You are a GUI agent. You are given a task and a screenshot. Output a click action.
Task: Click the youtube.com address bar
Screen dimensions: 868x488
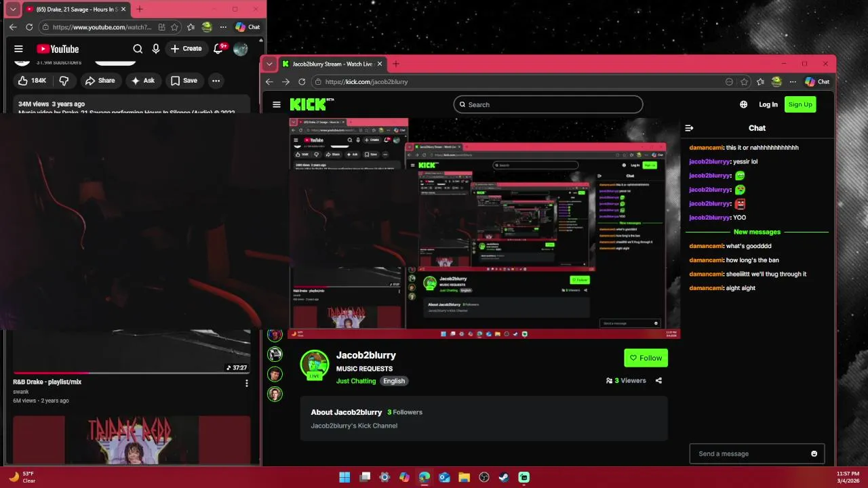pos(102,27)
